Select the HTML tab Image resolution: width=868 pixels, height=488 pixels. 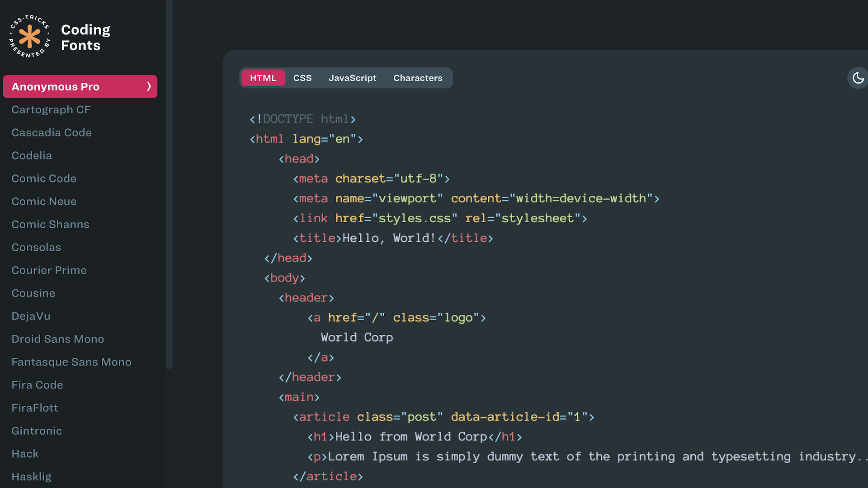point(263,78)
